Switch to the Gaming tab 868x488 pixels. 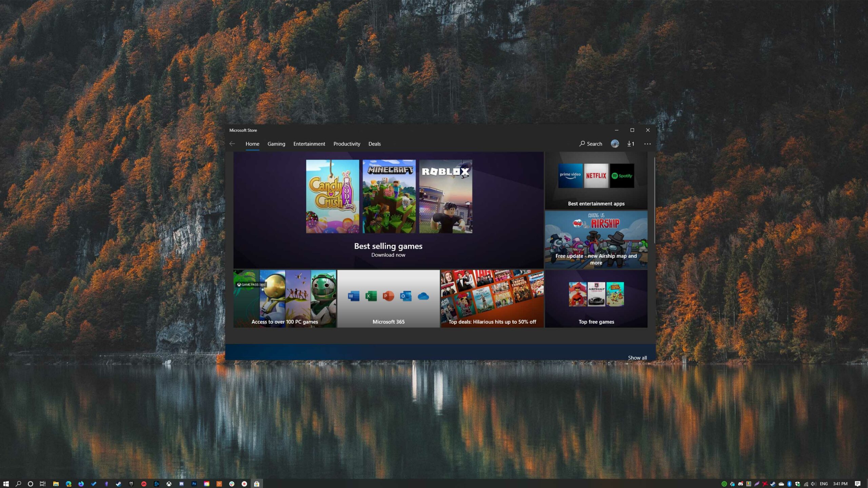(x=276, y=144)
